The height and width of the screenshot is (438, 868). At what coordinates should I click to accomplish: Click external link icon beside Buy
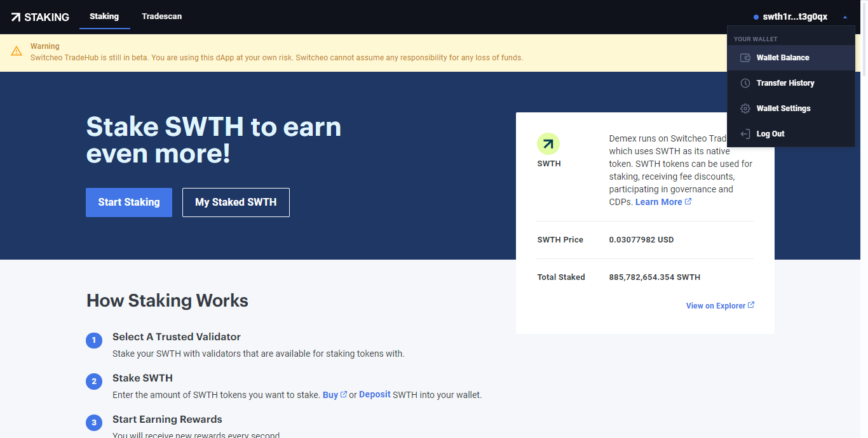tap(344, 394)
